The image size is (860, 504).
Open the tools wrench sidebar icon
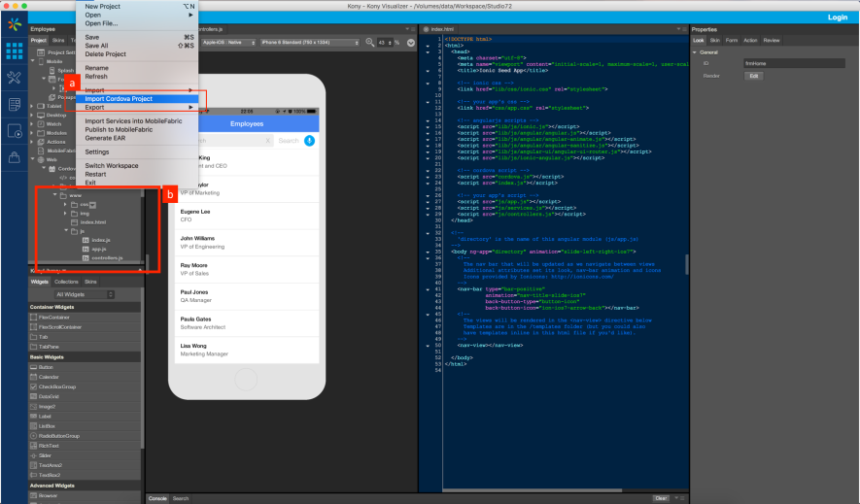coord(15,78)
